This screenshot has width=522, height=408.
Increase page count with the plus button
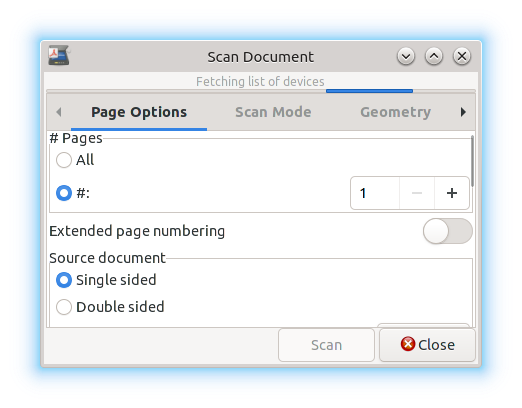click(x=452, y=193)
